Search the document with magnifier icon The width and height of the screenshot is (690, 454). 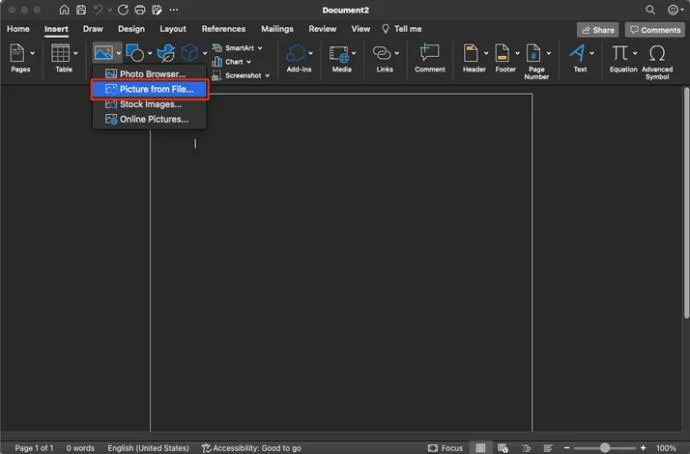pos(650,10)
